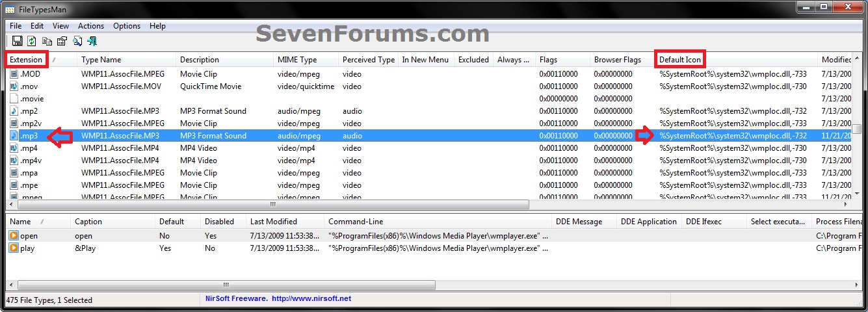868x312 pixels.
Task: Click the lower pane horizontal scrollbar thumb
Action: pyautogui.click(x=226, y=285)
